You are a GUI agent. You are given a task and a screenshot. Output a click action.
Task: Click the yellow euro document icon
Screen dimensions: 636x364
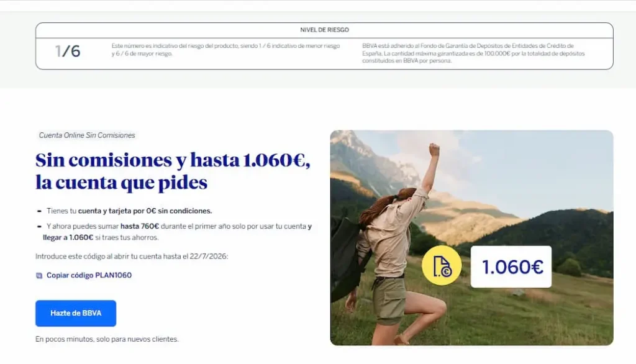click(442, 266)
